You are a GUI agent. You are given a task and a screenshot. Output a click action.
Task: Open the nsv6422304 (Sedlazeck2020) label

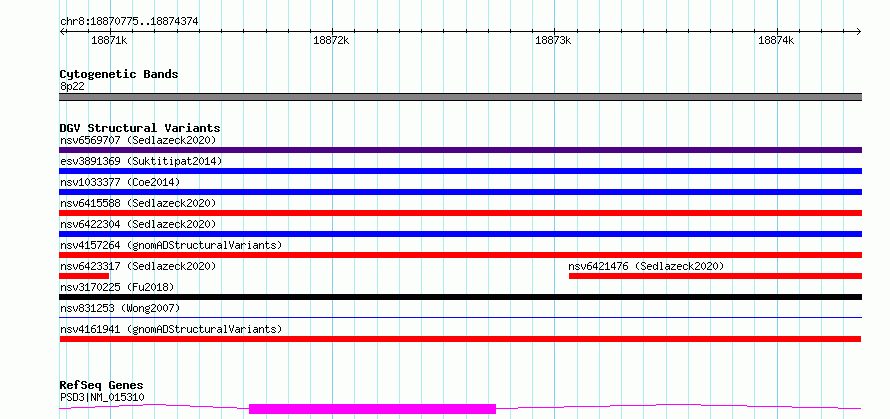coord(138,224)
